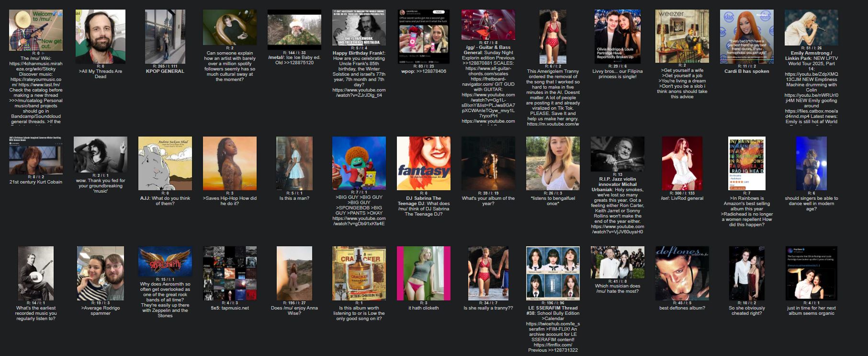Click the 'R: 195 / I: 27' reply count
The height and width of the screenshot is (356, 868).
click(294, 303)
